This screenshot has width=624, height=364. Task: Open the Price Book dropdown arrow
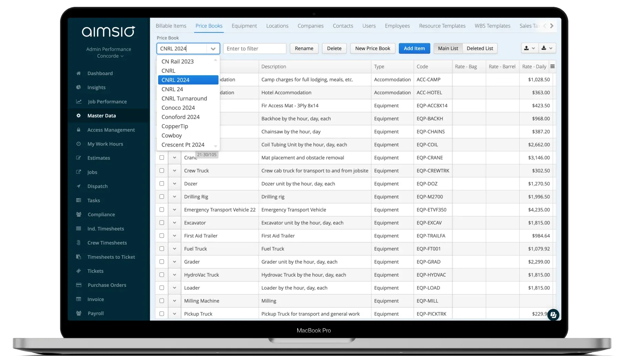pos(213,49)
